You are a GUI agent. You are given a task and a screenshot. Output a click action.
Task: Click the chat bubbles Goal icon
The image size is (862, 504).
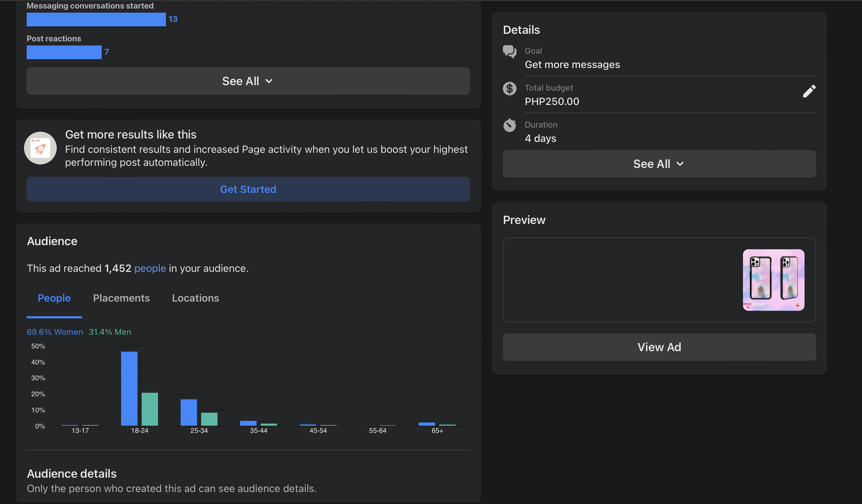(509, 52)
